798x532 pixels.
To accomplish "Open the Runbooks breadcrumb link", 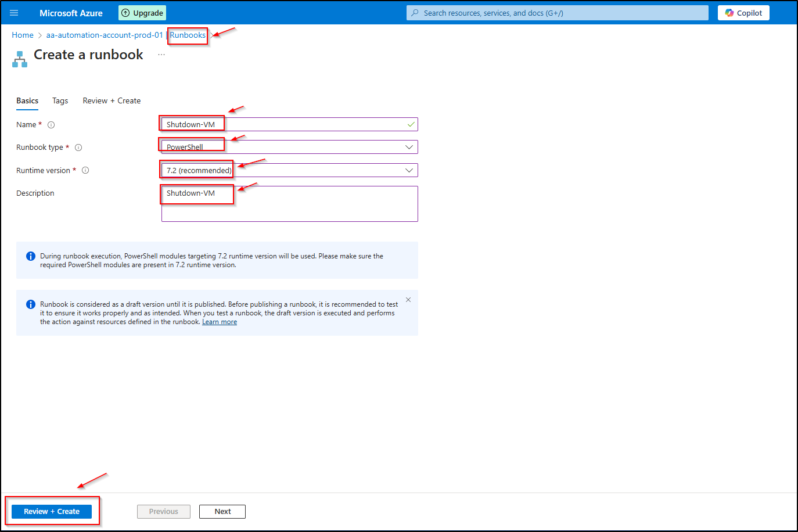I will click(188, 35).
